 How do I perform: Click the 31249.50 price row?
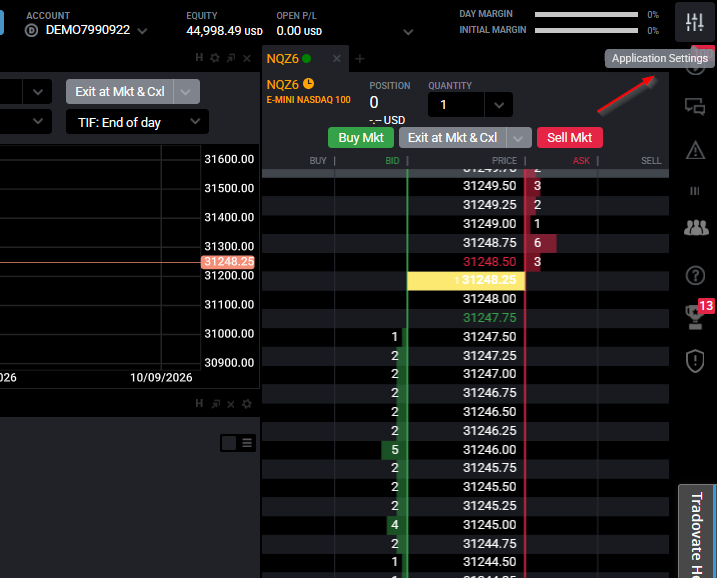coord(489,186)
